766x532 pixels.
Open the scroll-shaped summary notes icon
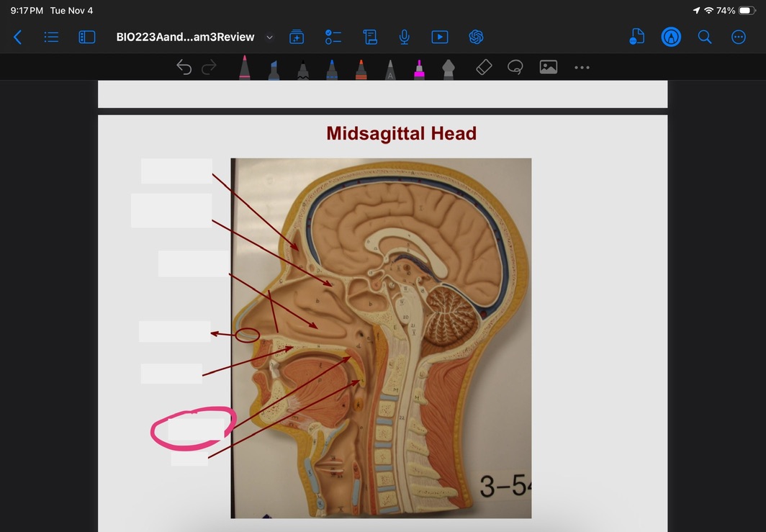coord(370,37)
